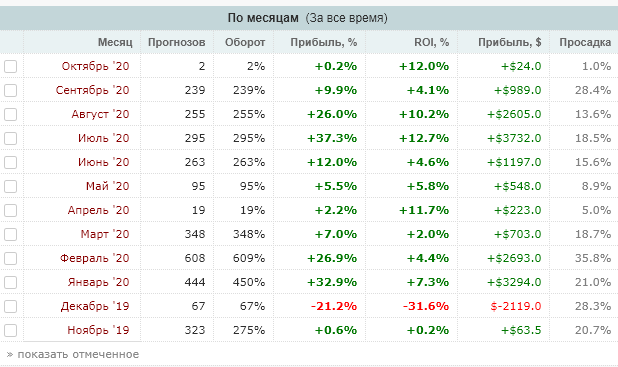The width and height of the screenshot is (618, 367).
Task: Open the Январь '20 month link
Action: pos(99,282)
